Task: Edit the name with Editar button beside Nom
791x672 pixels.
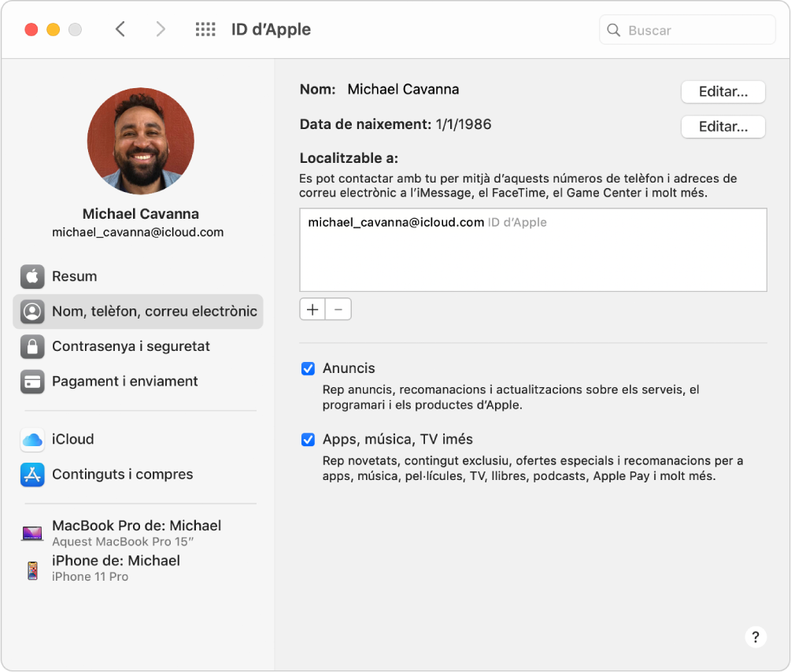Action: (723, 92)
